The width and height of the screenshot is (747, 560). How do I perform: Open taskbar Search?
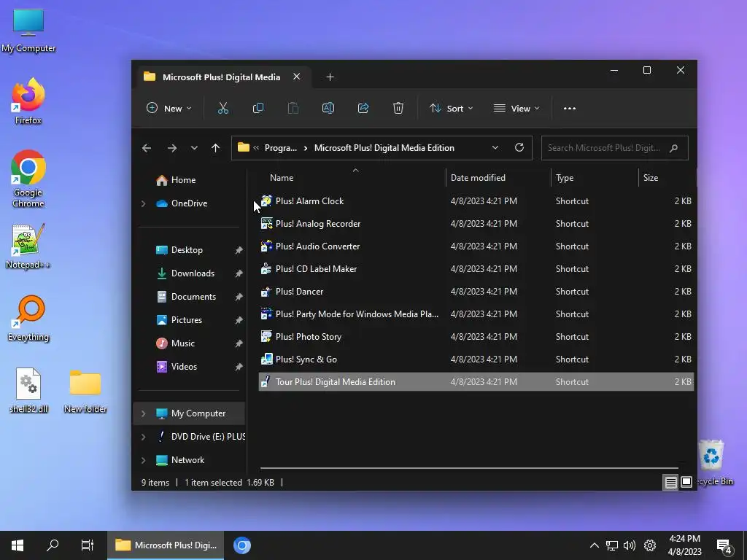pyautogui.click(x=53, y=545)
